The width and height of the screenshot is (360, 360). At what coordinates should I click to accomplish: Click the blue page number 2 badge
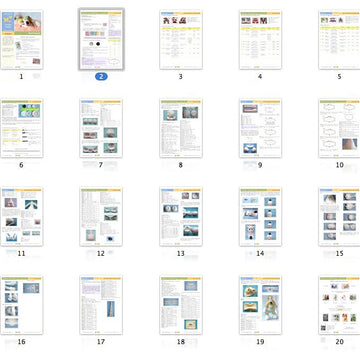tap(101, 77)
